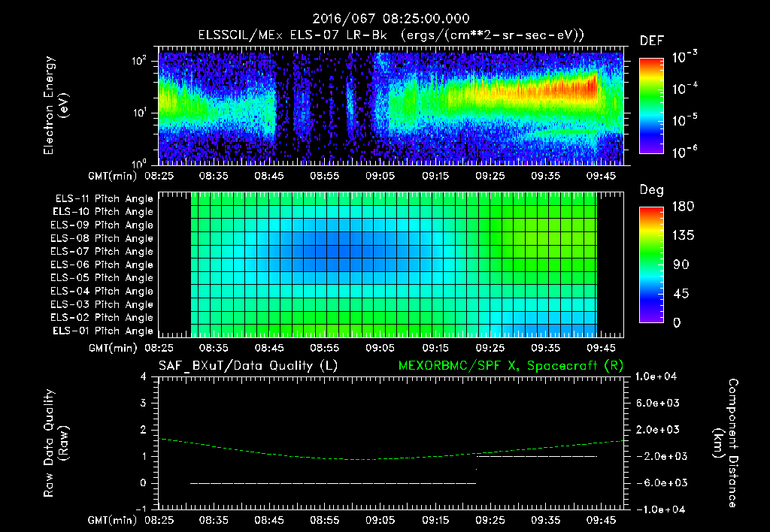The width and height of the screenshot is (770, 532).
Task: Click the pitch angle heatmap grid
Action: 394,264
